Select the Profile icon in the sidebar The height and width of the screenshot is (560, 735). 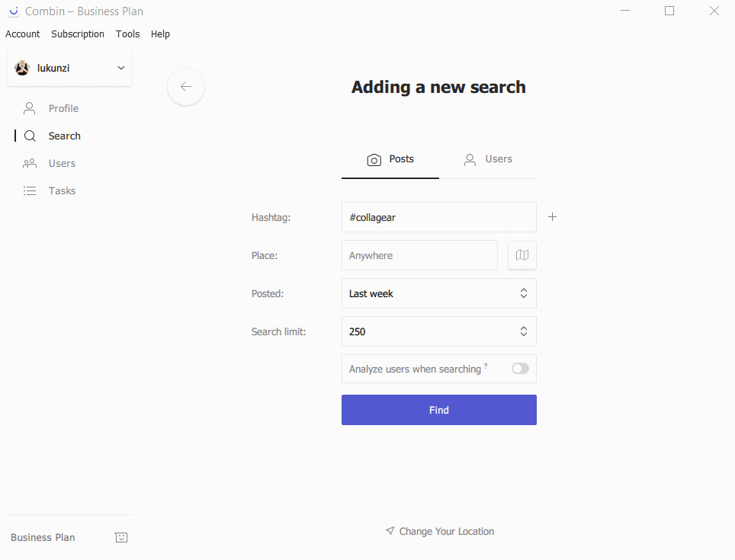(x=29, y=108)
